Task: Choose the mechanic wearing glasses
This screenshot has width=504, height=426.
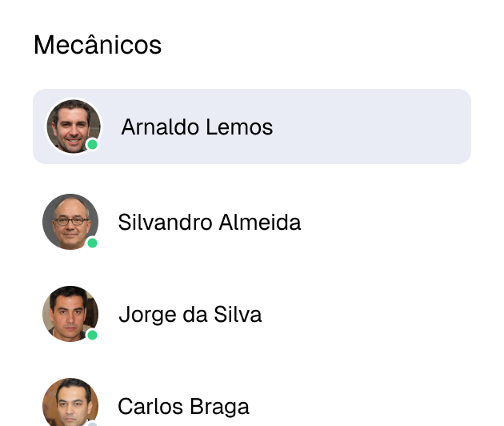Action: tap(209, 222)
